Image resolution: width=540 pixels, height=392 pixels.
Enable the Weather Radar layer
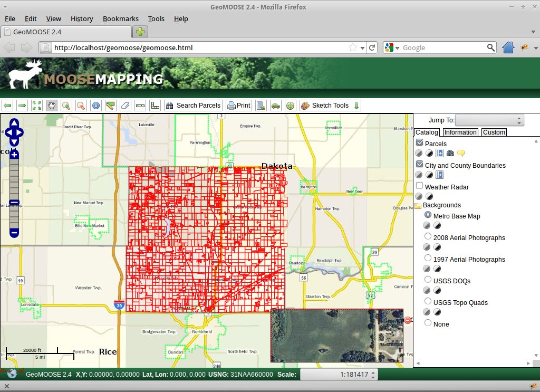(420, 186)
